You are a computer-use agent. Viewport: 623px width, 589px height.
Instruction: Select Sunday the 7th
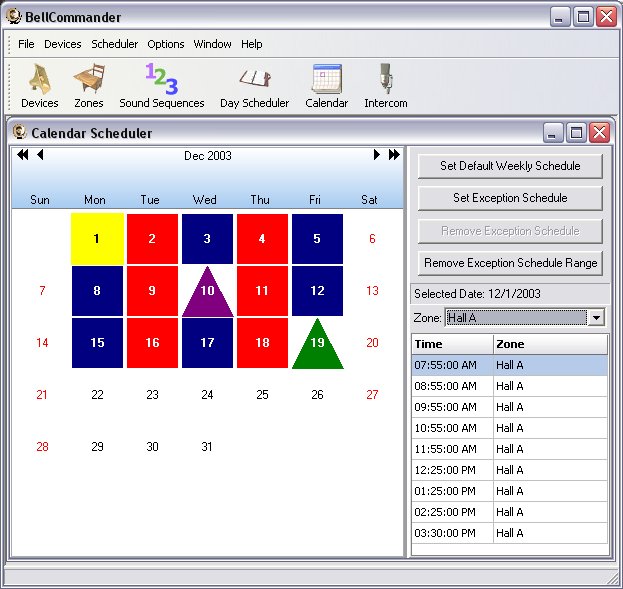pos(42,291)
